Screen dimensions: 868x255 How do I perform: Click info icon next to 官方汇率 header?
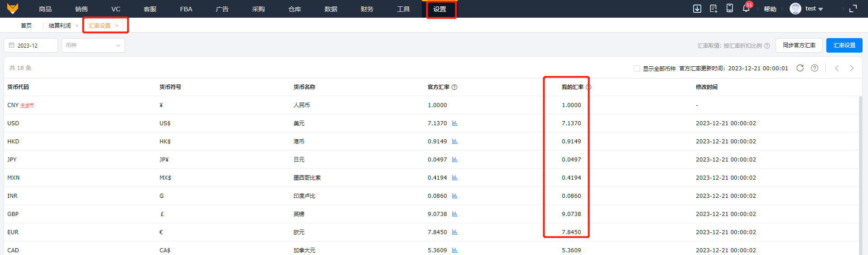454,87
